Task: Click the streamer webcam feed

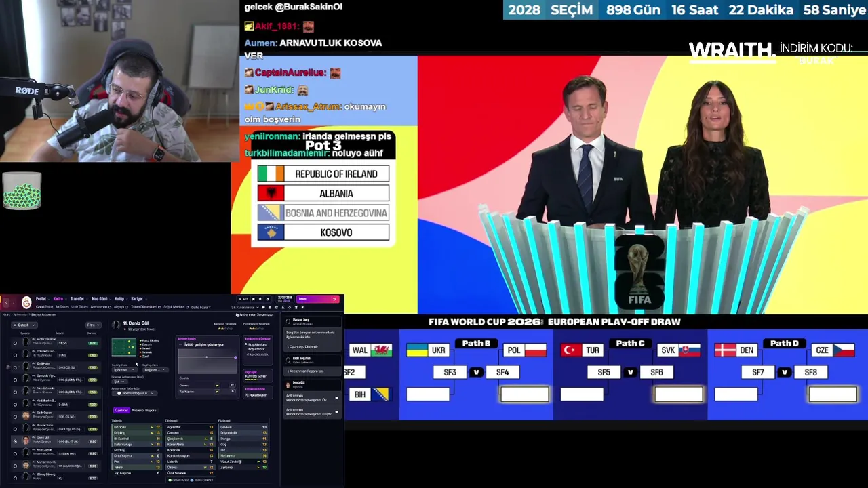Action: click(x=119, y=81)
